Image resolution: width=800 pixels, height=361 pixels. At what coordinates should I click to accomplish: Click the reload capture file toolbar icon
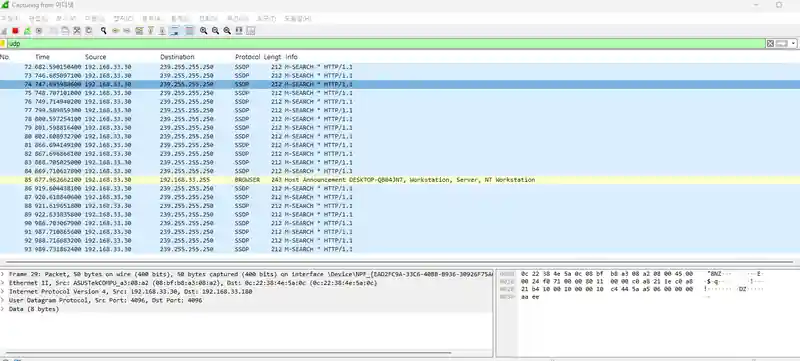tap(89, 31)
